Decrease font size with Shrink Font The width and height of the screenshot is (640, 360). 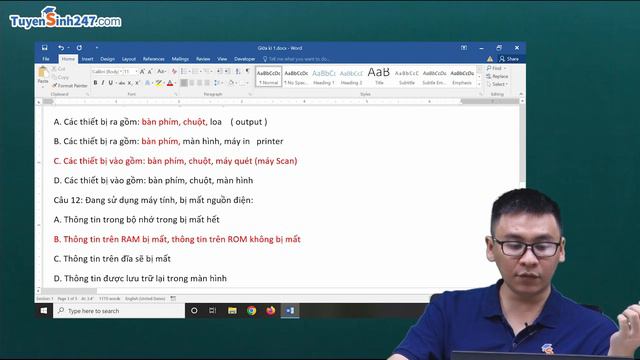tap(150, 71)
